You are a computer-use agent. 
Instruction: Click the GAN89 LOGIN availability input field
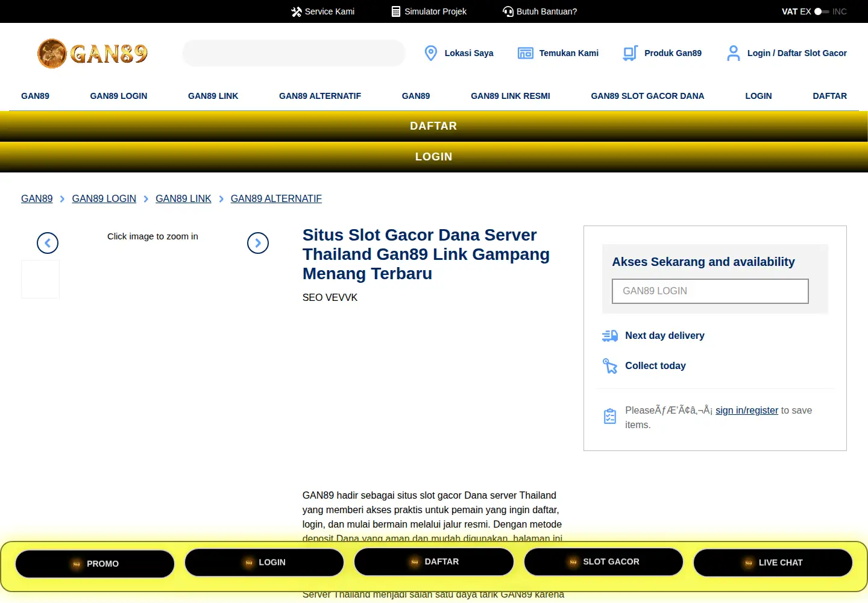[x=710, y=291]
